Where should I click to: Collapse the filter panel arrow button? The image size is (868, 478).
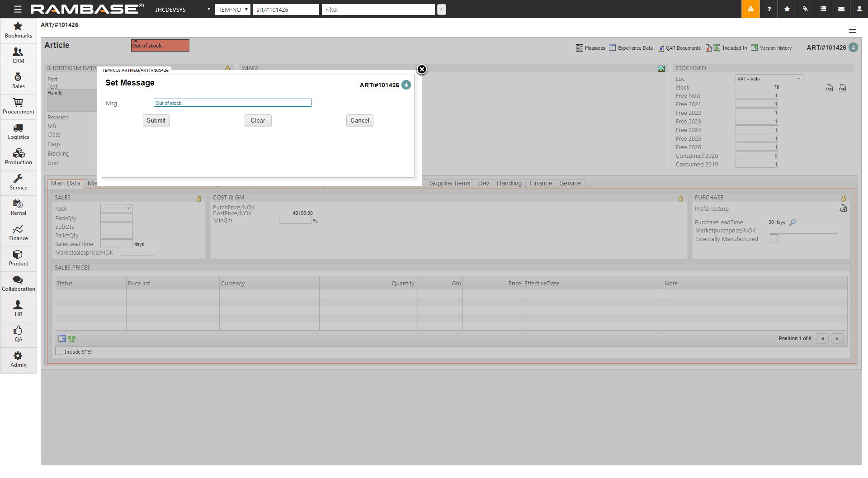(442, 9)
